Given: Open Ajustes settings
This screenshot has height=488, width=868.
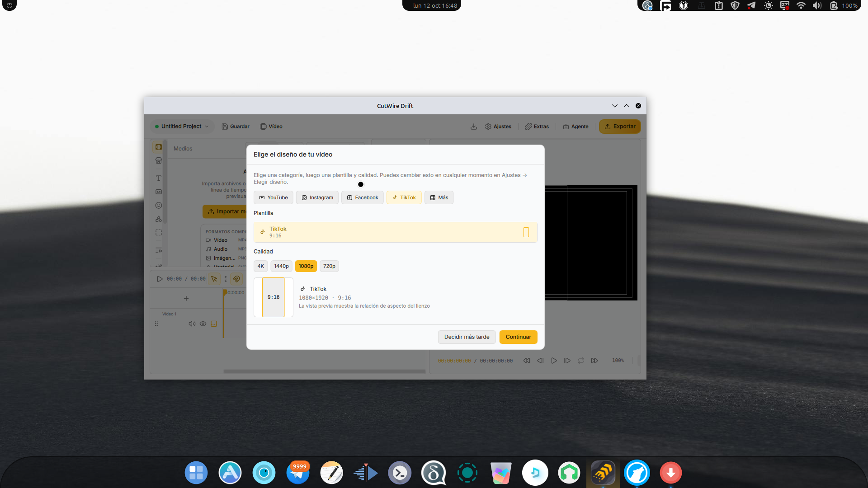Looking at the screenshot, I should 498,127.
